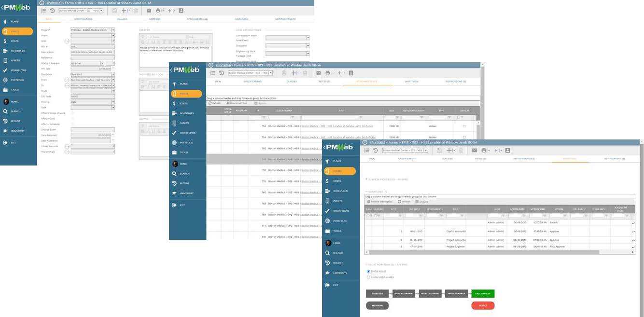
Task: Open the Priority dropdown set to high
Action: pyautogui.click(x=112, y=102)
